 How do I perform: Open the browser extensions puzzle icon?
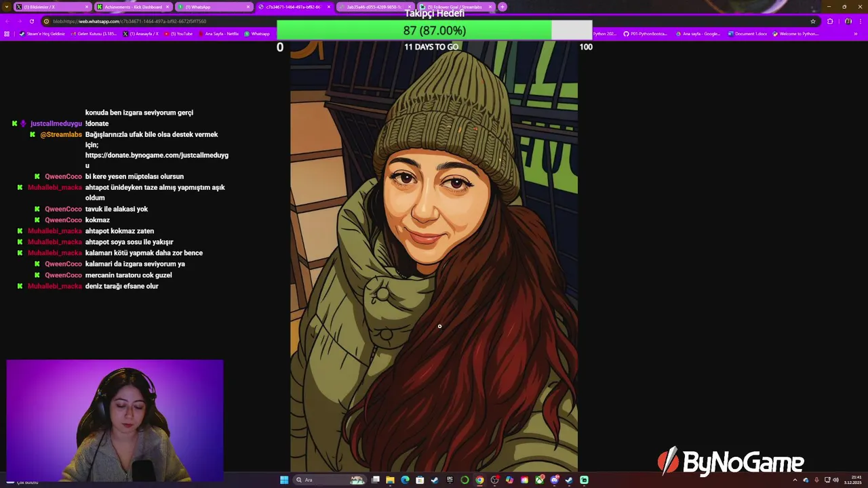830,21
